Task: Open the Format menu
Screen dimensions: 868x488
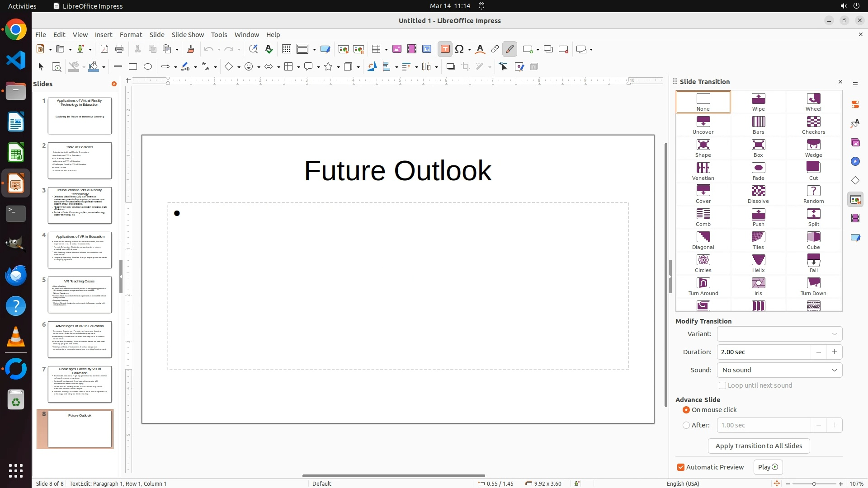Action: 131,35
